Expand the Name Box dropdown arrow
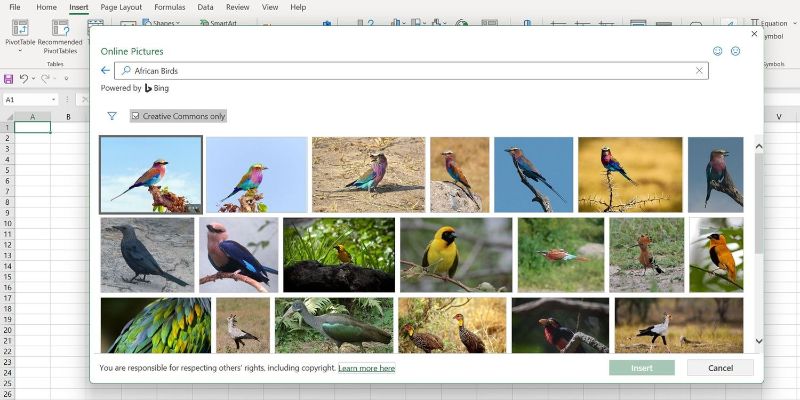Image resolution: width=800 pixels, height=400 pixels. pyautogui.click(x=53, y=100)
